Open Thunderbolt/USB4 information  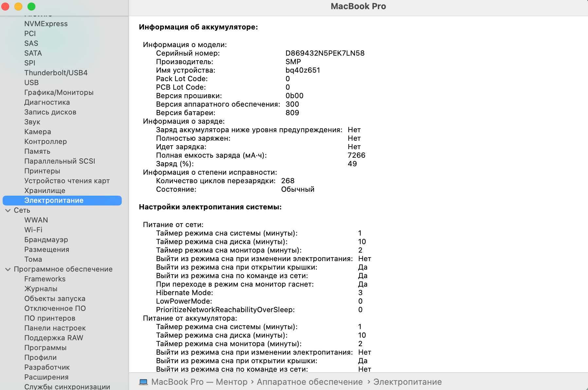[x=56, y=73]
